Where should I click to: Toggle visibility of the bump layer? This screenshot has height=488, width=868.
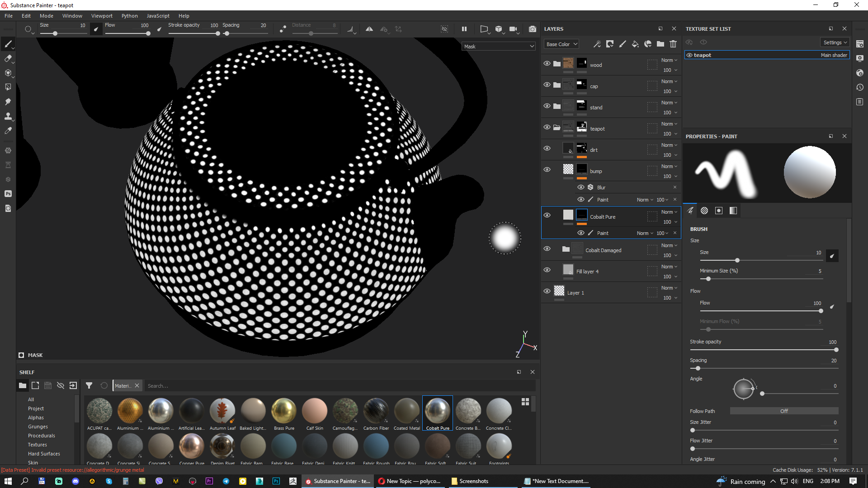[x=547, y=169]
